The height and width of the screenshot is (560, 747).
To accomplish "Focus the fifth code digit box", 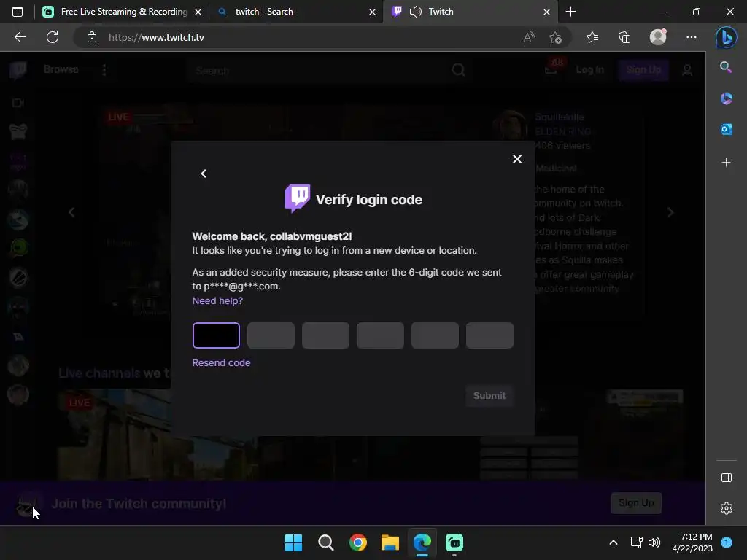I will pos(435,335).
